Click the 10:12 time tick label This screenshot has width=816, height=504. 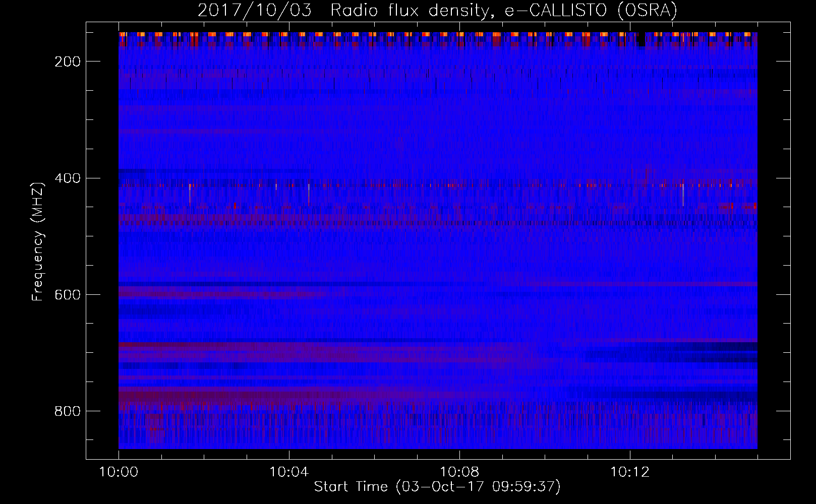pyautogui.click(x=630, y=472)
